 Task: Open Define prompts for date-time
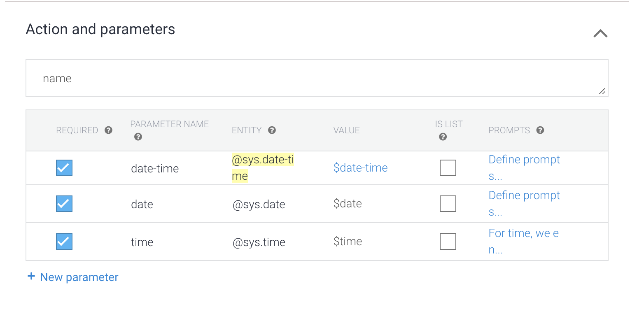pyautogui.click(x=524, y=167)
